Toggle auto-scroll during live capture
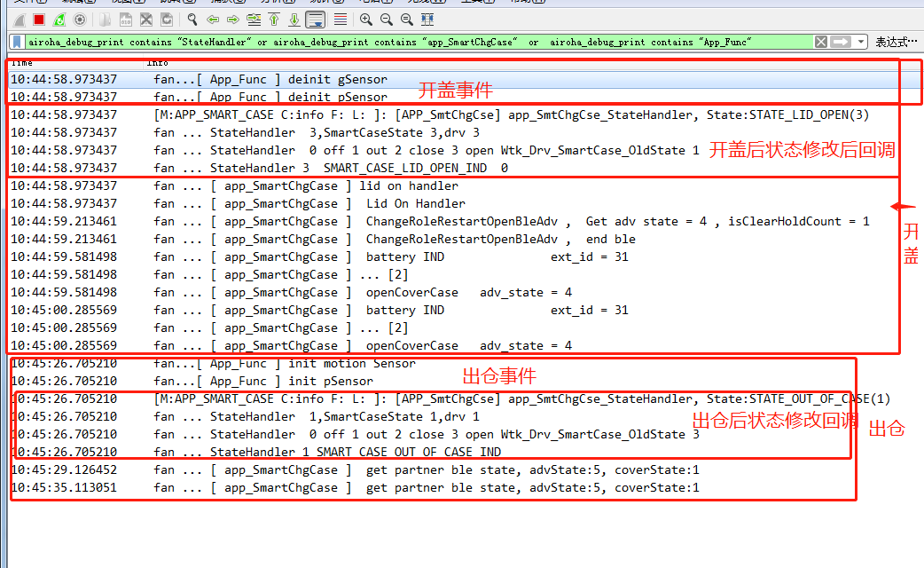This screenshot has height=568, width=924. click(316, 20)
